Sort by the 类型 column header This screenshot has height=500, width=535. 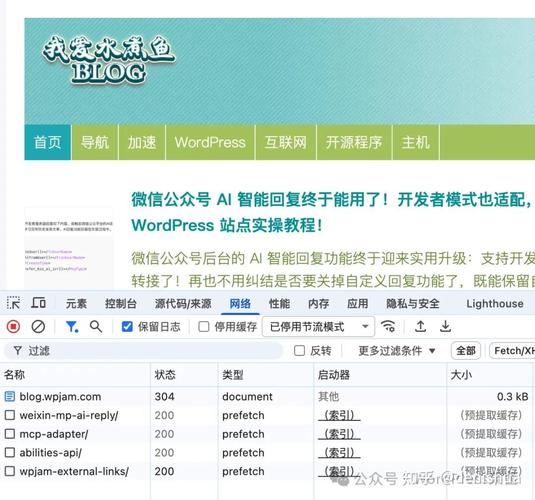pyautogui.click(x=265, y=375)
